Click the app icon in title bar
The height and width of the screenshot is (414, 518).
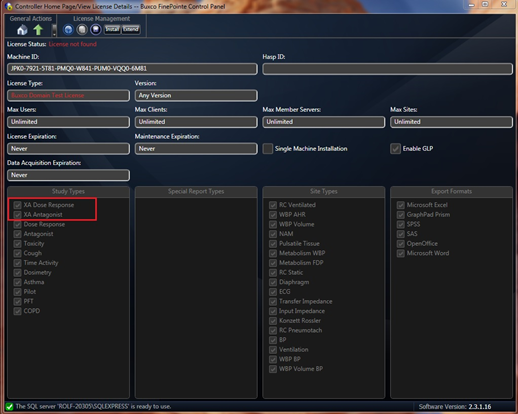click(x=8, y=7)
